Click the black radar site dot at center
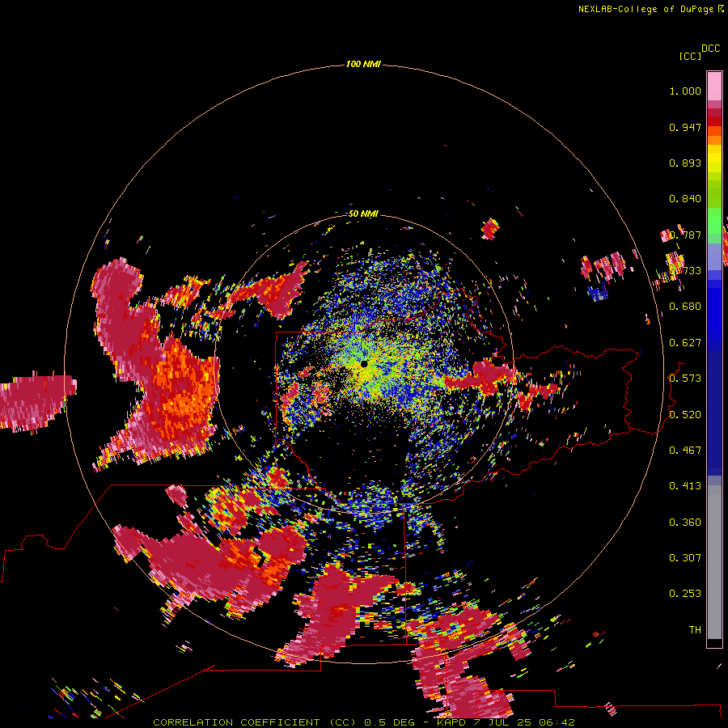728x728 pixels. point(364,364)
